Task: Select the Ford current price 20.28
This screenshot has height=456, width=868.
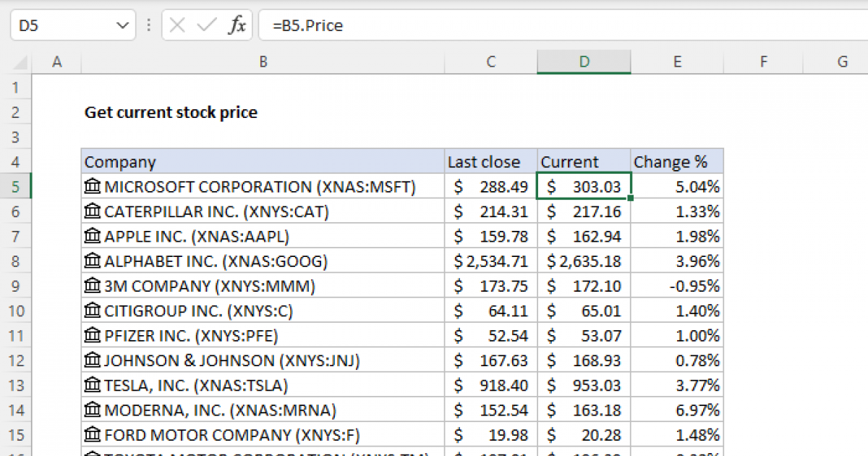Action: point(584,435)
